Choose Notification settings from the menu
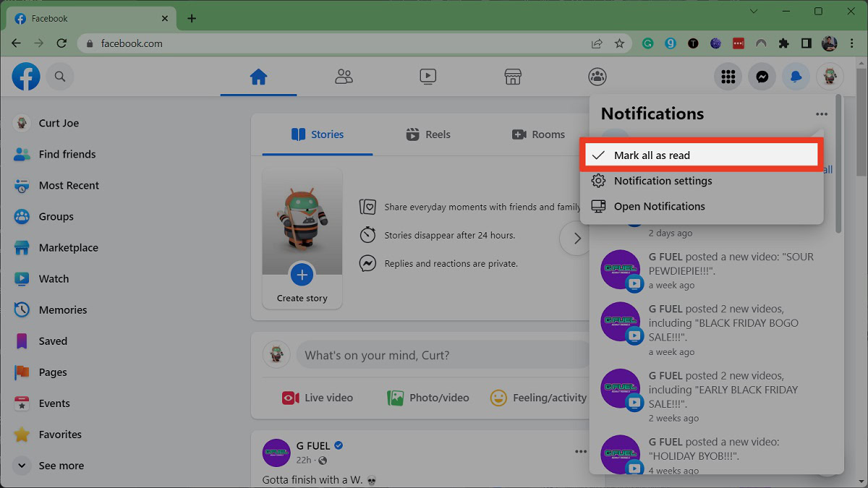Viewport: 868px width, 488px height. point(663,181)
